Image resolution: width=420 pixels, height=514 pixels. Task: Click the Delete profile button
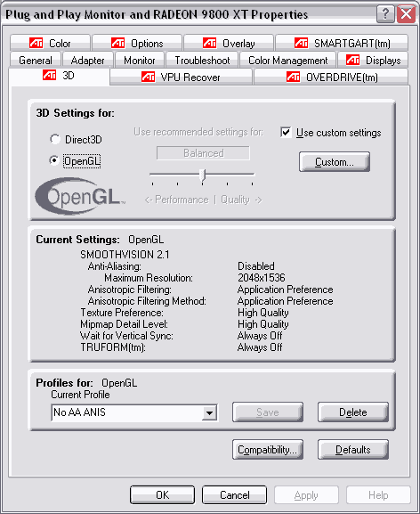353,412
